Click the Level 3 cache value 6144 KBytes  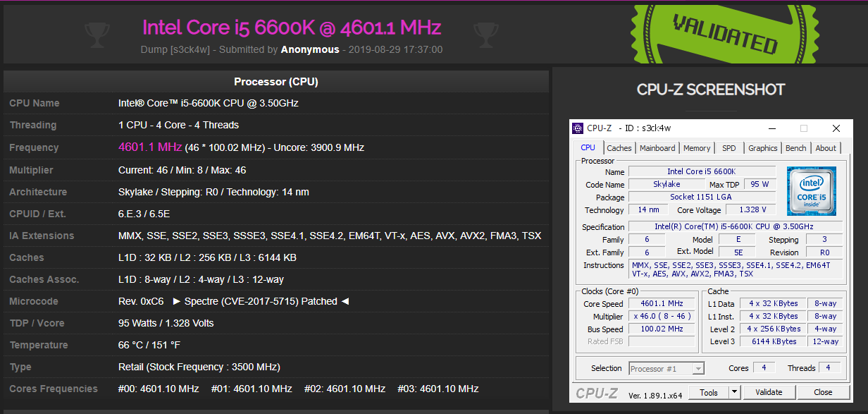774,342
